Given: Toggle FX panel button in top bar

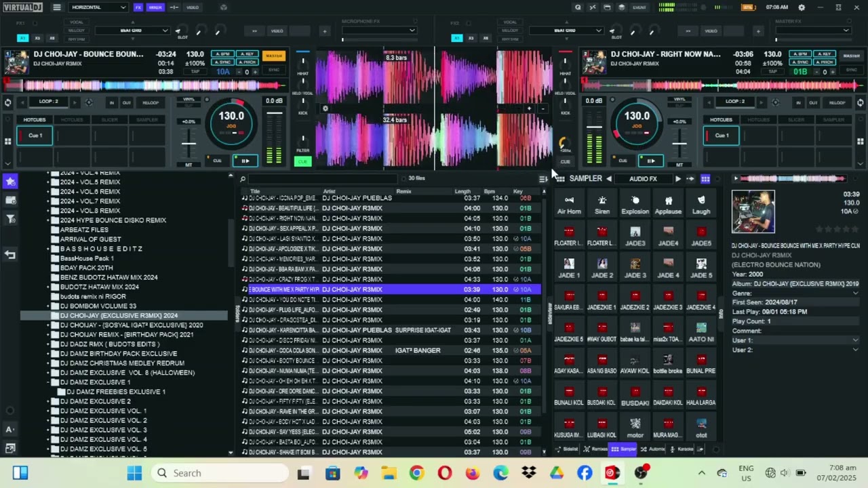Looking at the screenshot, I should click(138, 7).
